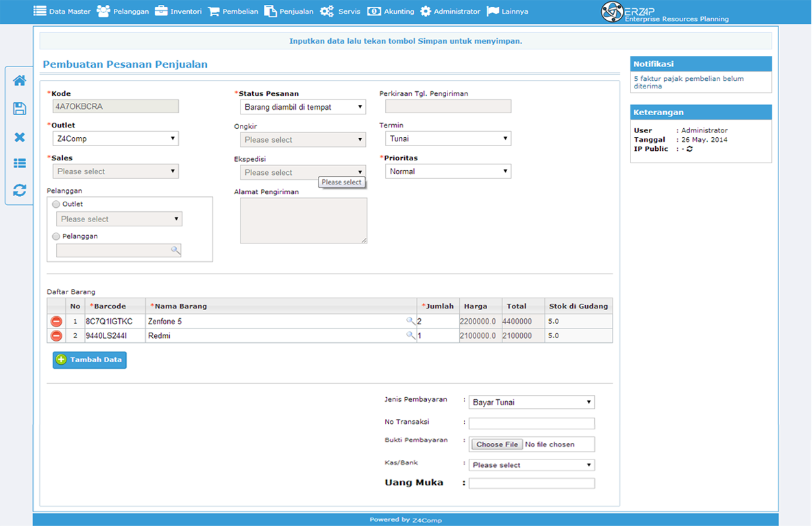Screen dimensions: 812x526
Task: Click the cancel X icon in sidebar
Action: point(20,136)
